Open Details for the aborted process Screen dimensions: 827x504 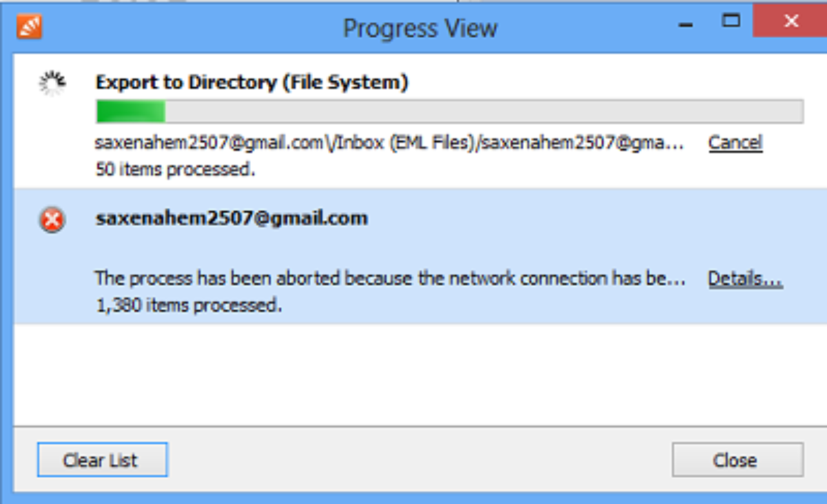[745, 278]
